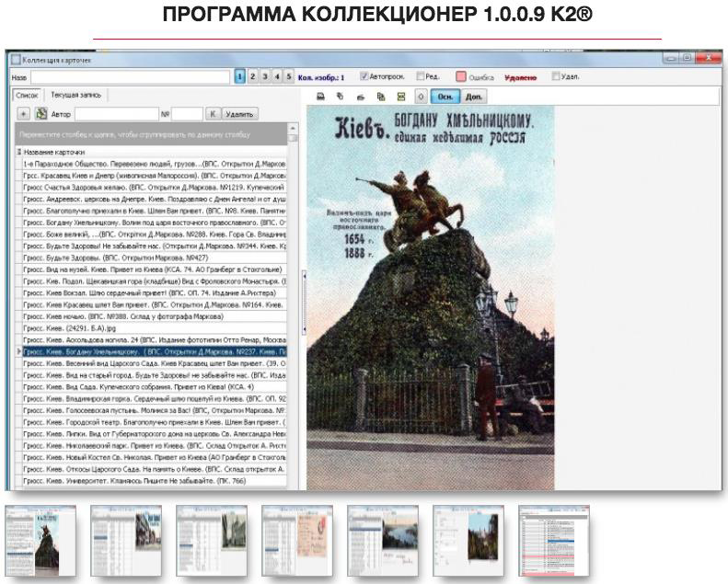Select row 'Грюсс. Богдану Хмельницкому. Волим под царя'
The height and width of the screenshot is (584, 728).
coord(154,223)
